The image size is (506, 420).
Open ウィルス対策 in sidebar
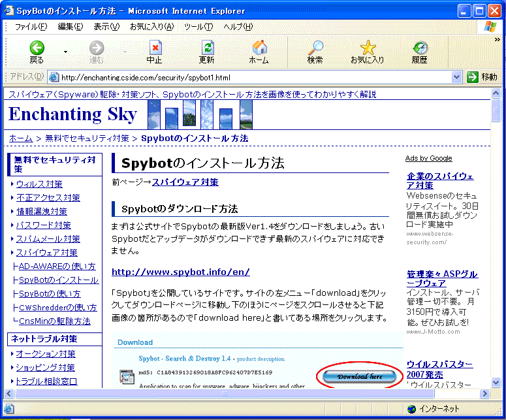(39, 184)
